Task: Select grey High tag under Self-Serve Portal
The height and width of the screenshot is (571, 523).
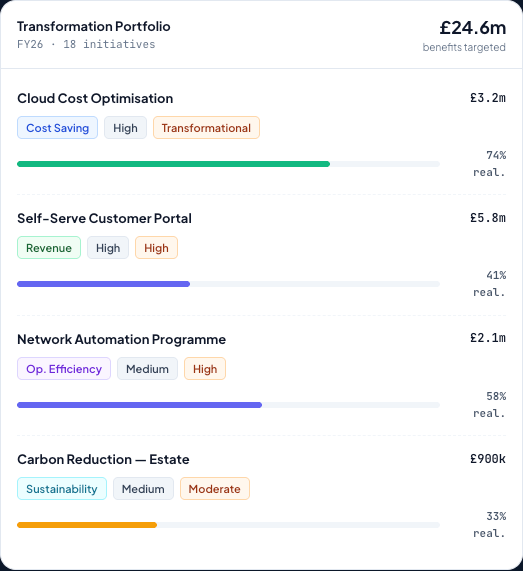Action: tap(108, 248)
